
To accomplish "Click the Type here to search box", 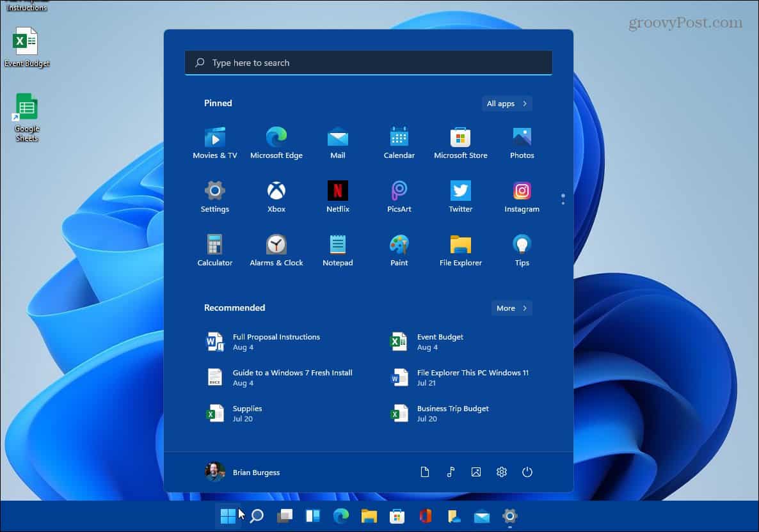I will [x=368, y=63].
